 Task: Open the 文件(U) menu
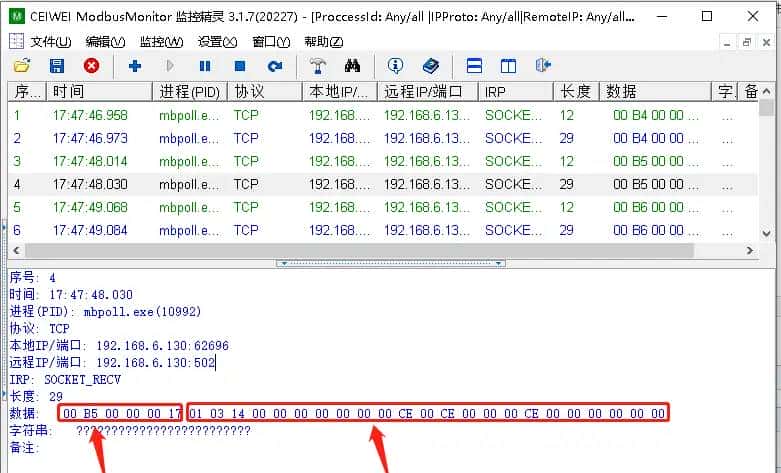click(51, 42)
